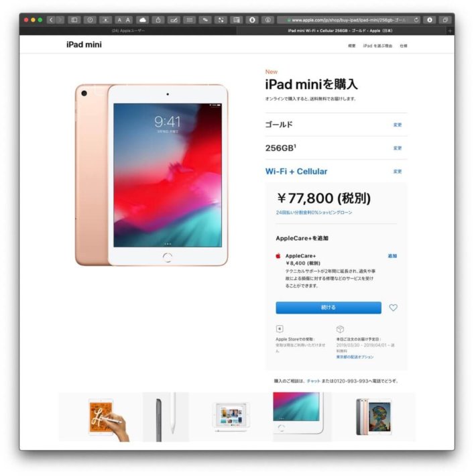
Task: Open iCloud Tabs cloud icon
Action: 143,20
